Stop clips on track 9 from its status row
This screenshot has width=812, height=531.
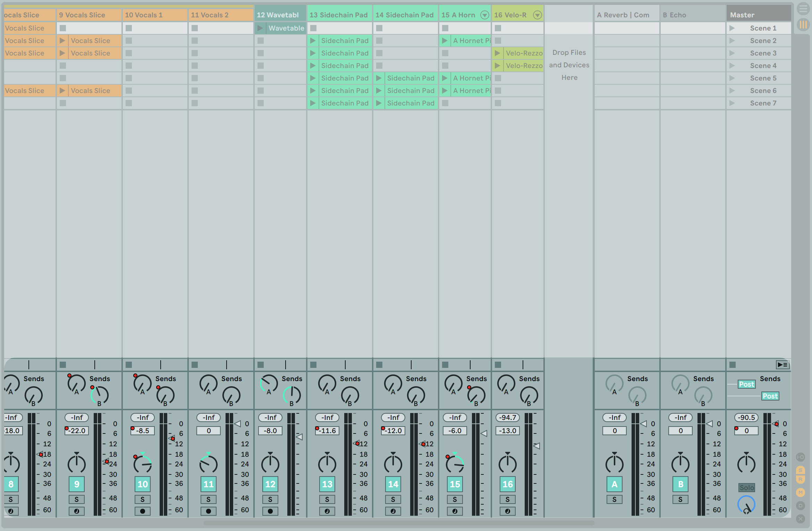tap(63, 365)
